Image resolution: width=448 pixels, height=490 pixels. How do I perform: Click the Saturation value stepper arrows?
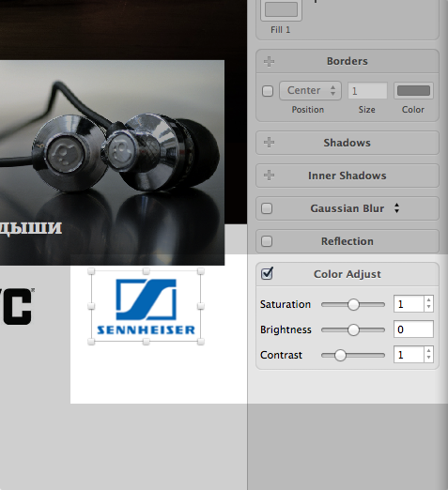click(428, 304)
